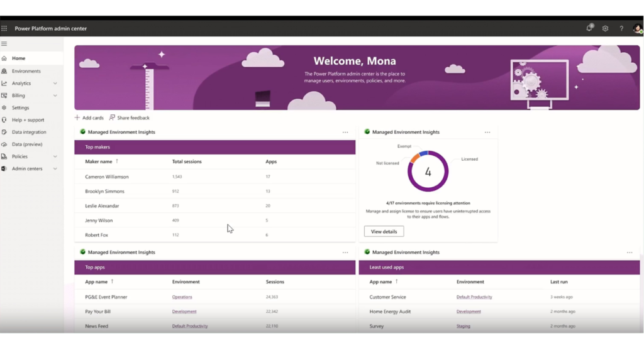
Task: Open Data (preview) page
Action: pos(31,144)
